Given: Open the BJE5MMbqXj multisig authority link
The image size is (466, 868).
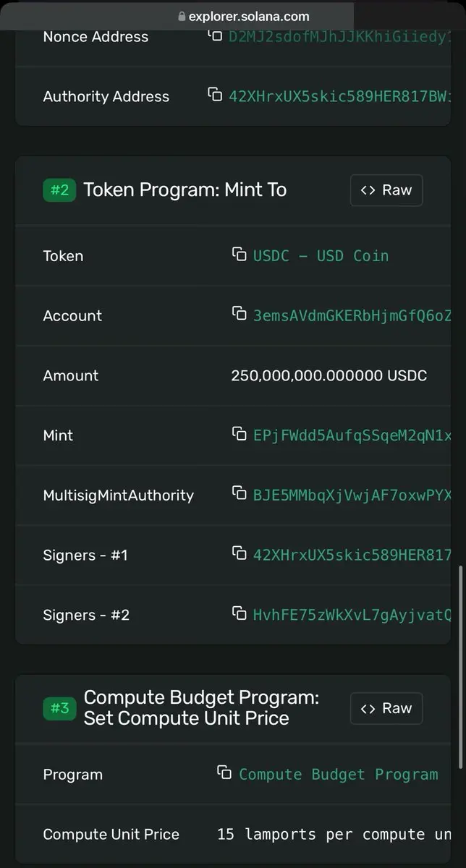Looking at the screenshot, I should click(x=352, y=495).
